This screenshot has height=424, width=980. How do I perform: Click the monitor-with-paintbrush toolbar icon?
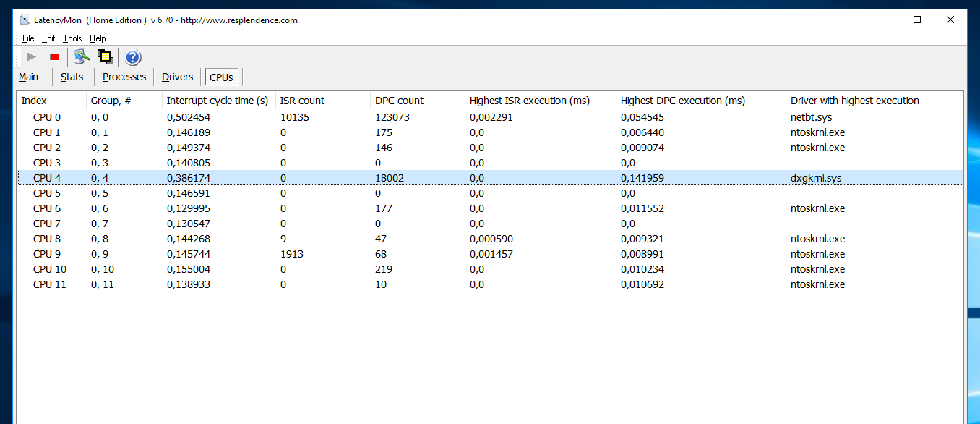[x=82, y=56]
